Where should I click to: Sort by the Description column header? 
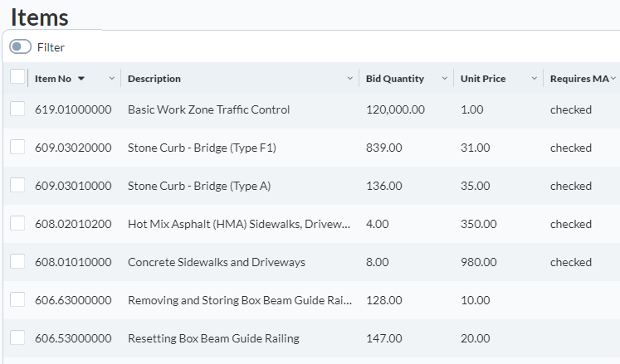[x=154, y=79]
